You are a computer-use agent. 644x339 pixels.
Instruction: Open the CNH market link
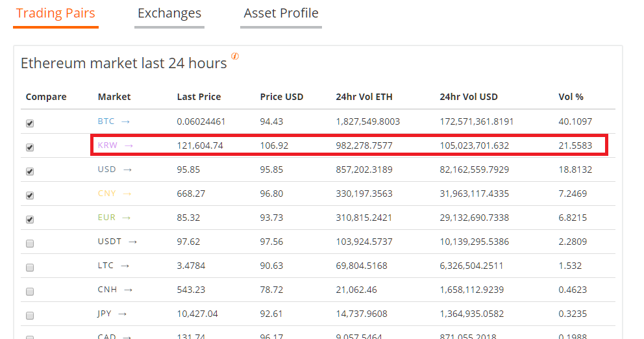tap(106, 290)
